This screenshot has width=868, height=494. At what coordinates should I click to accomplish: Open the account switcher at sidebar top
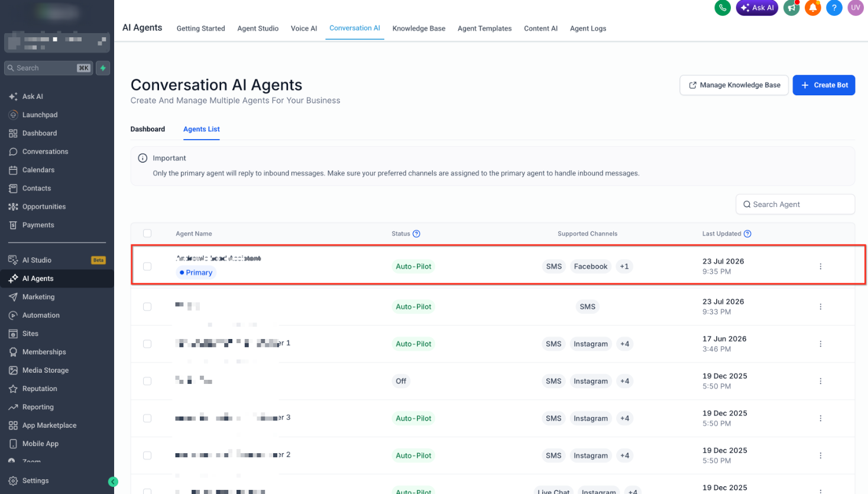click(57, 43)
